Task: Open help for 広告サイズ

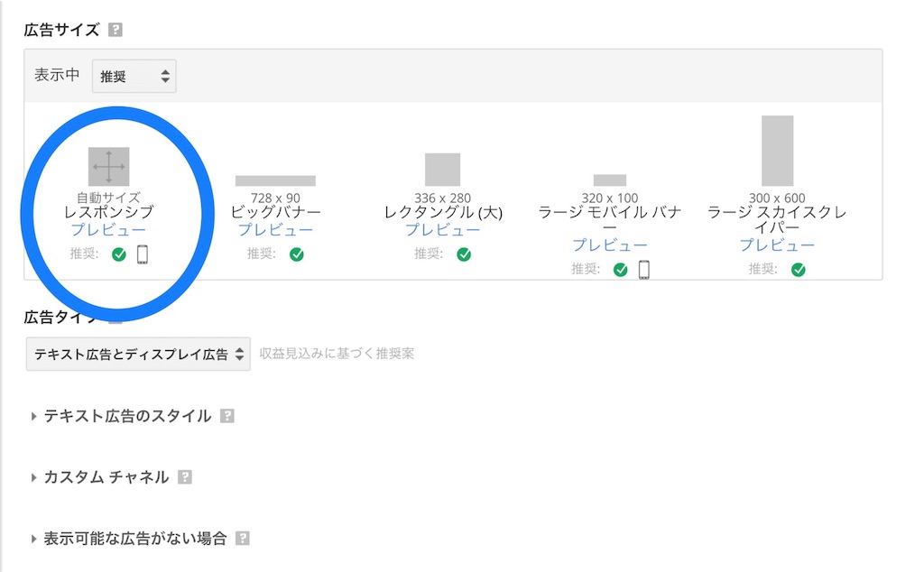Action: [x=116, y=28]
